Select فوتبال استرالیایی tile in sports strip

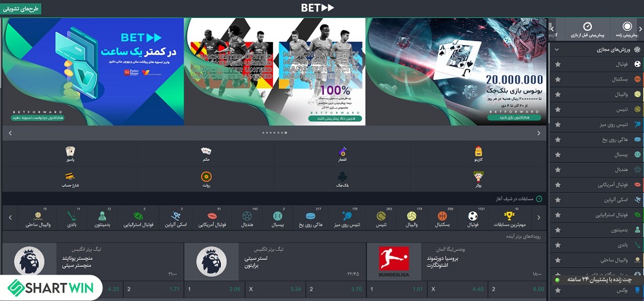pos(138,218)
